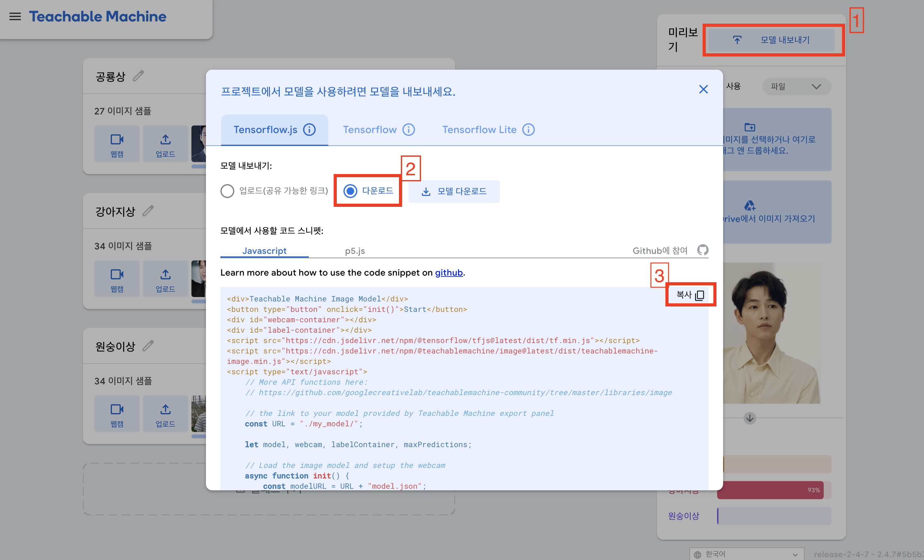Select 업로드(공유 가능한 링크) radio option
The image size is (924, 560).
(227, 191)
